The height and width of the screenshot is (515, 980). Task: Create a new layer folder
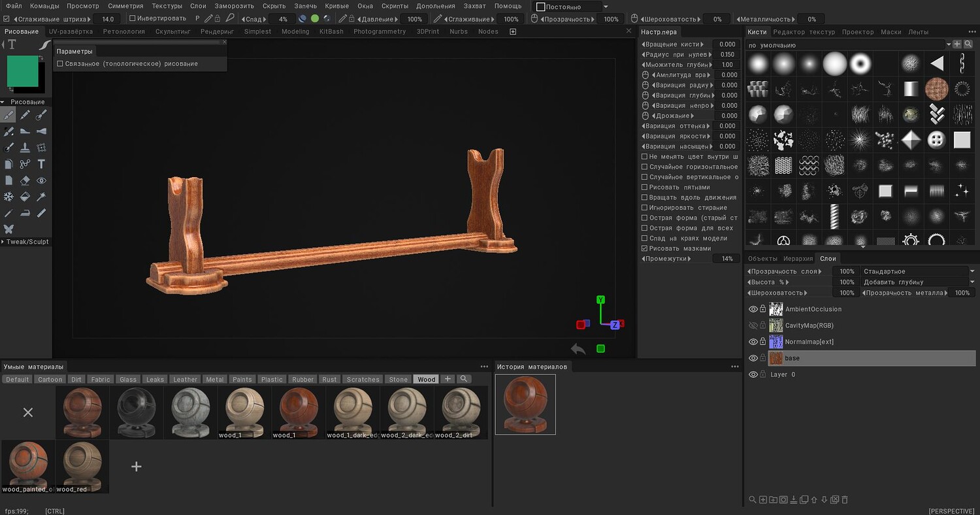774,500
